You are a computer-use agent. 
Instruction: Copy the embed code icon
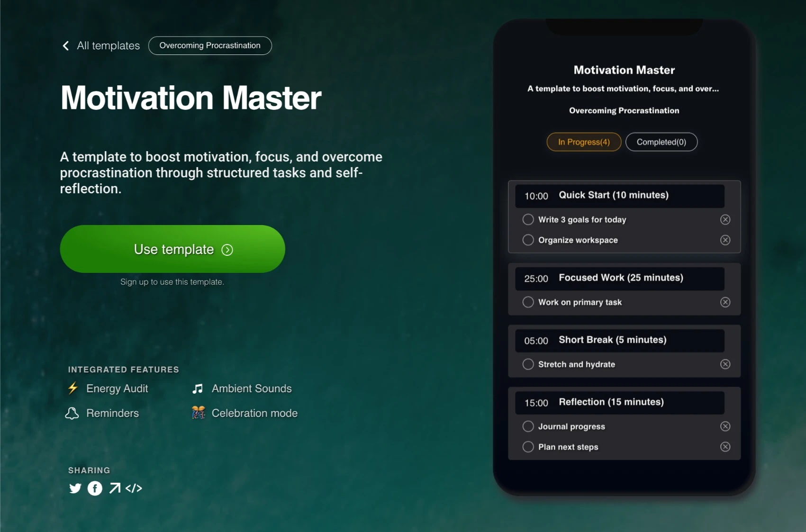pyautogui.click(x=134, y=488)
